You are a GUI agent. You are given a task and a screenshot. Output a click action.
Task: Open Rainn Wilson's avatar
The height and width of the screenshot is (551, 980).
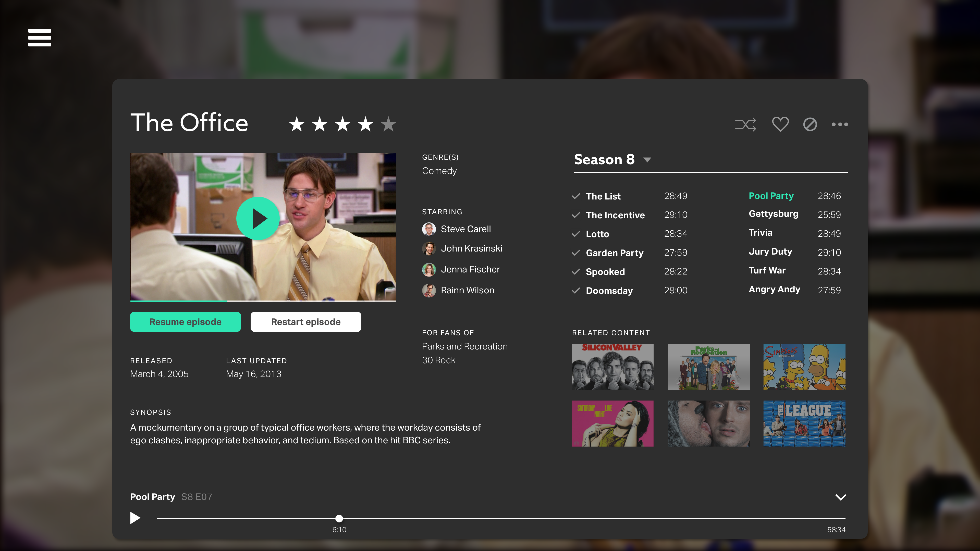(429, 291)
